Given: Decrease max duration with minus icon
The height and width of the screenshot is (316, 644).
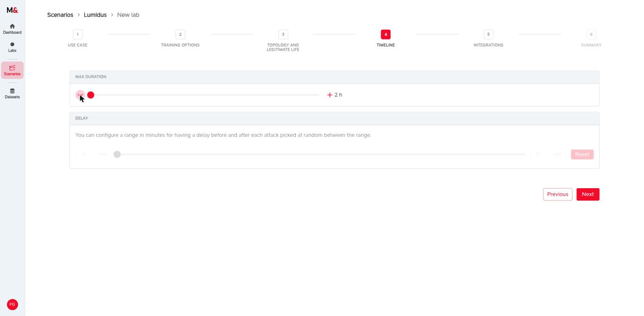Looking at the screenshot, I should (x=80, y=95).
